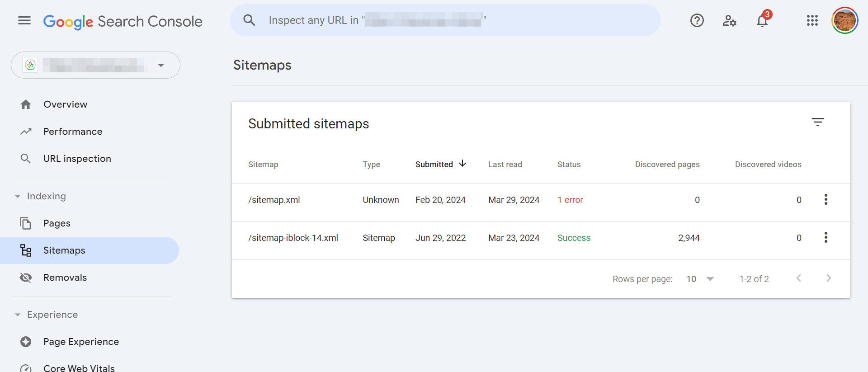This screenshot has width=868, height=372.
Task: Click the Help question mark icon
Action: (x=697, y=20)
